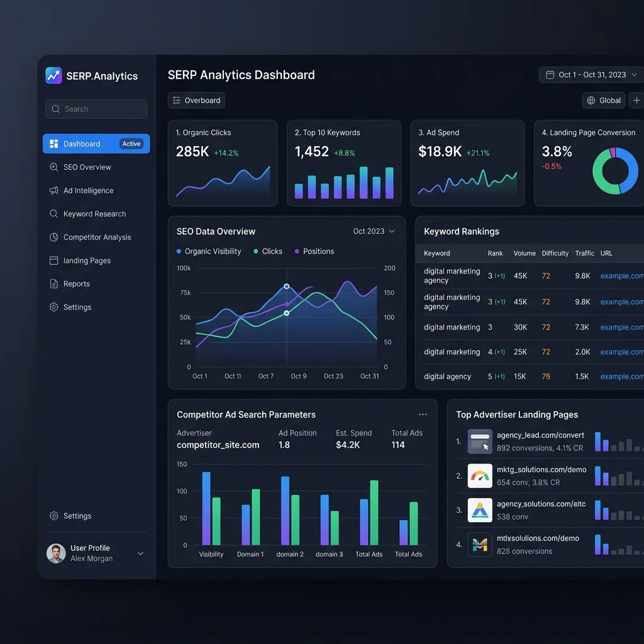Click the Domain 1 bar group label

click(250, 555)
